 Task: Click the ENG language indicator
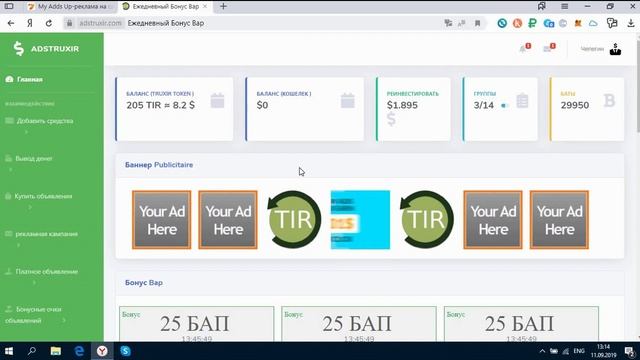tap(579, 351)
